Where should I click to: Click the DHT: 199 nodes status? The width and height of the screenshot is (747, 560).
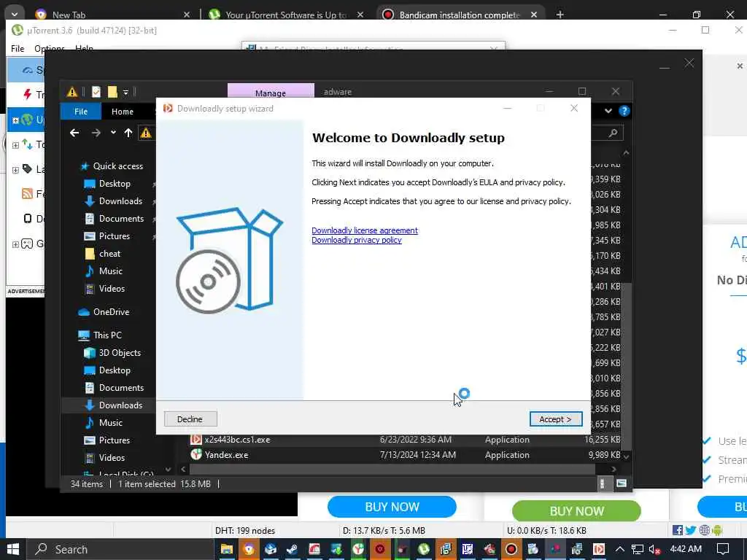tap(245, 531)
